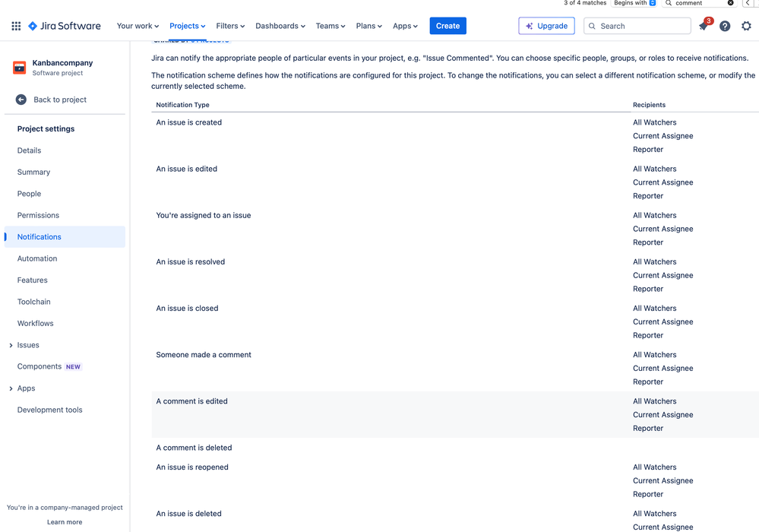Click the Create button
The height and width of the screenshot is (532, 759).
click(x=447, y=25)
